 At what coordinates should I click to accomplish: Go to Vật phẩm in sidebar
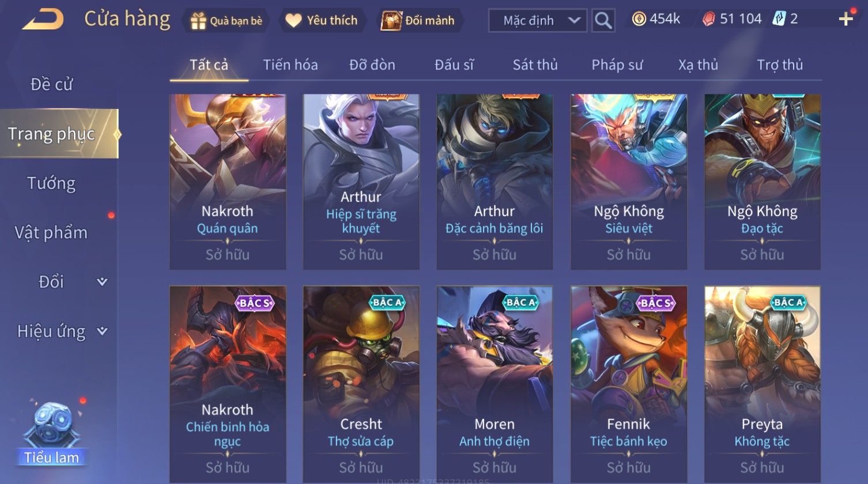click(x=51, y=233)
